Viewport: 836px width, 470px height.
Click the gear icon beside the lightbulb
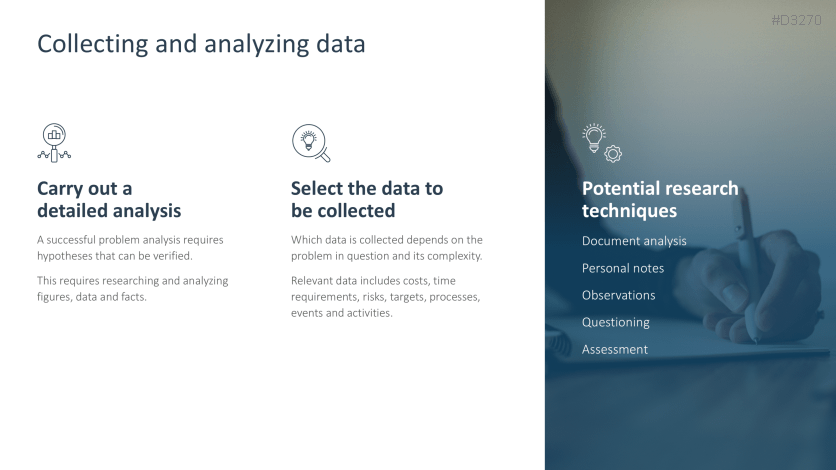(x=613, y=154)
